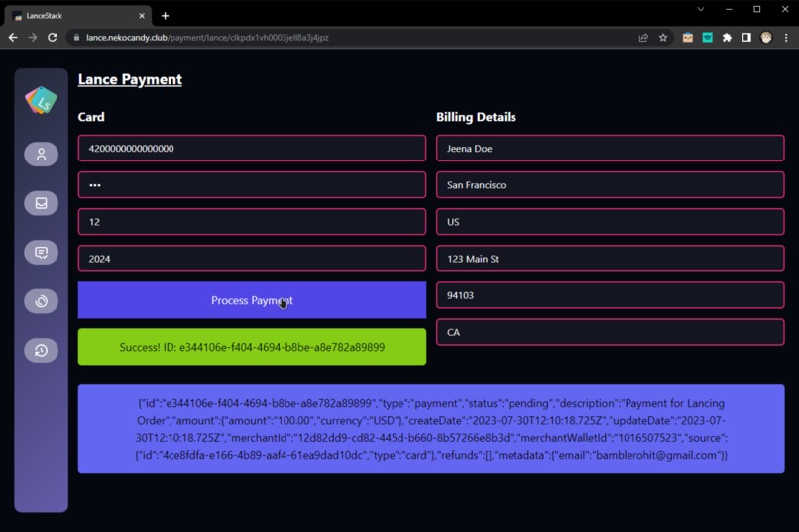The image size is (799, 532).
Task: Go forward with browser forward arrow
Action: (33, 38)
